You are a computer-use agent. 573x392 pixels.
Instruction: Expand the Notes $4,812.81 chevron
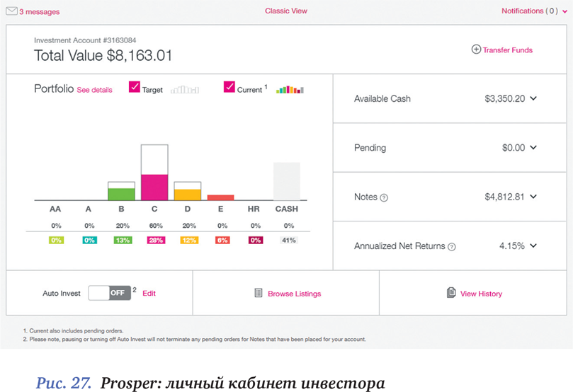533,197
